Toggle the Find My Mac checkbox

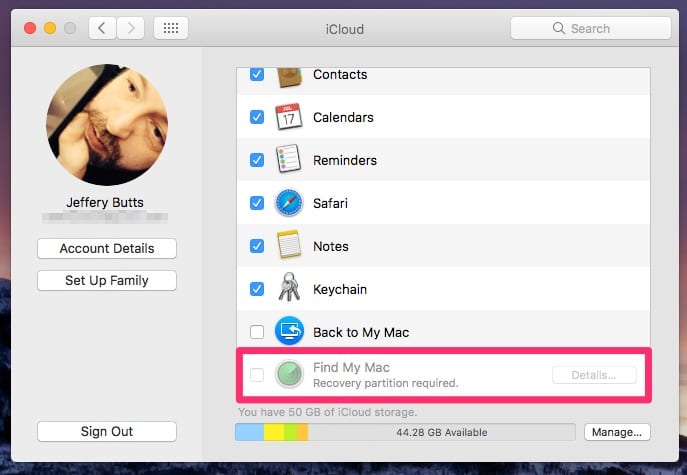pos(257,375)
